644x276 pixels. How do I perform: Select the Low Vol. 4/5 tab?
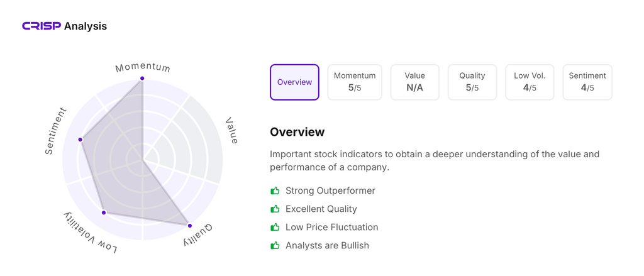point(530,82)
